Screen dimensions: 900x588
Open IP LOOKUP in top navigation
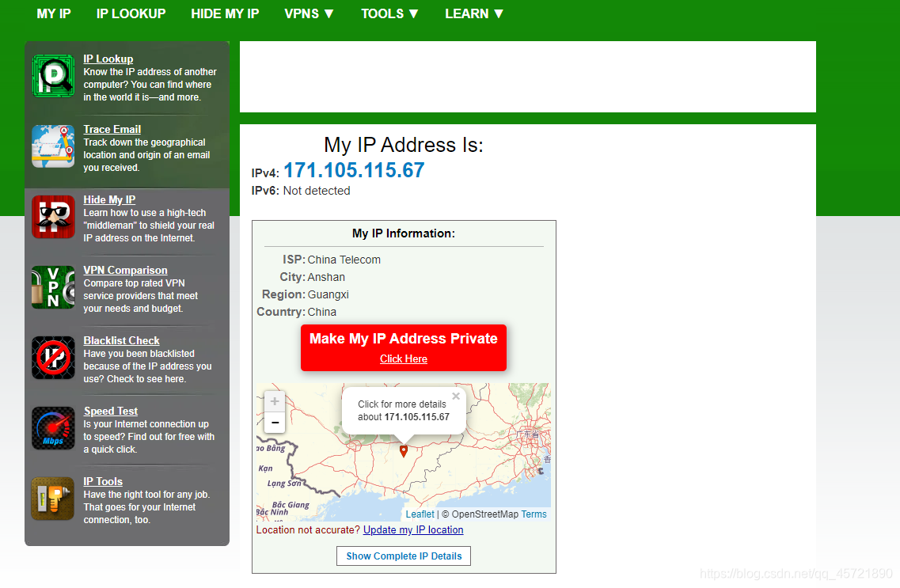pyautogui.click(x=131, y=13)
